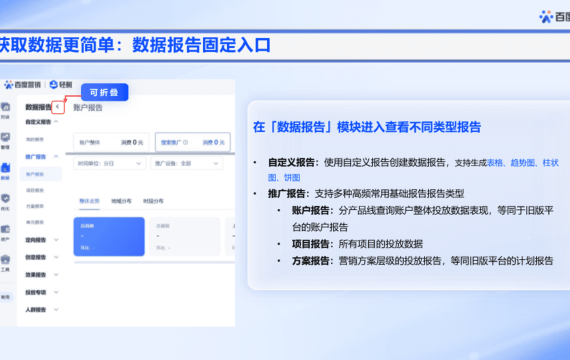Expand the 定向报告 section
This screenshot has height=360, width=570.
tap(56, 240)
